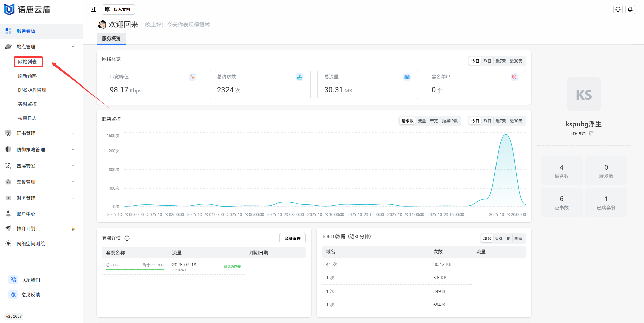Click the notification bell icon
The width and height of the screenshot is (644, 323).
pyautogui.click(x=630, y=9)
